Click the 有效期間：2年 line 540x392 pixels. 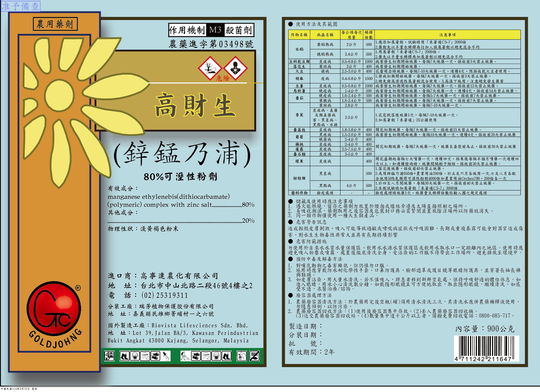[312, 352]
